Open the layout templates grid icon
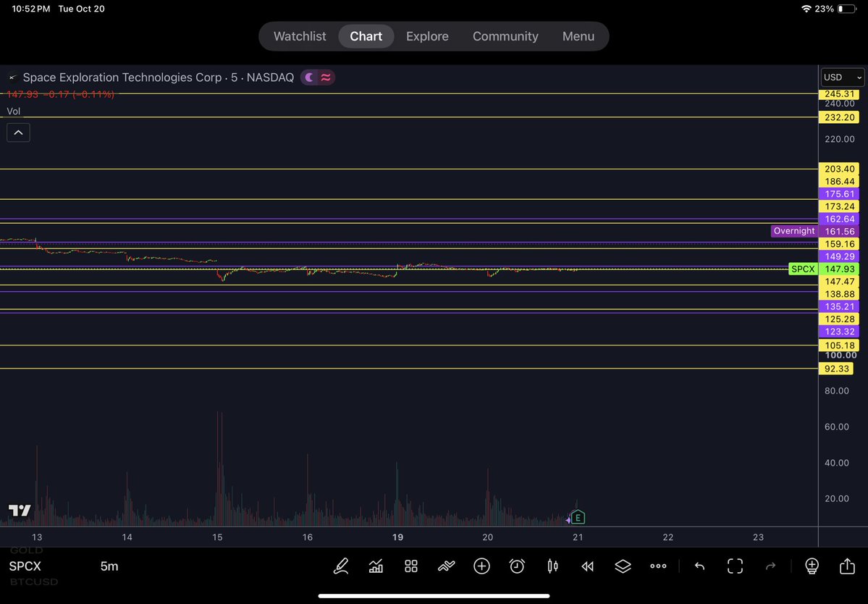 click(410, 566)
